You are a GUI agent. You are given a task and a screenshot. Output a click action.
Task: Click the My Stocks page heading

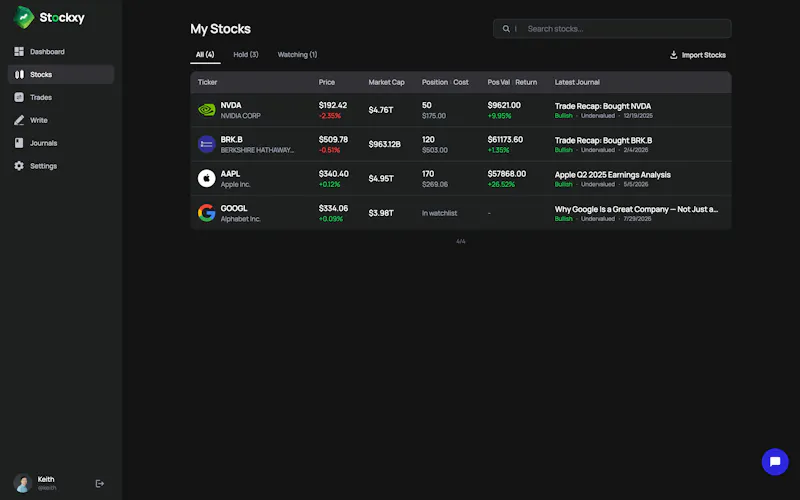[220, 29]
